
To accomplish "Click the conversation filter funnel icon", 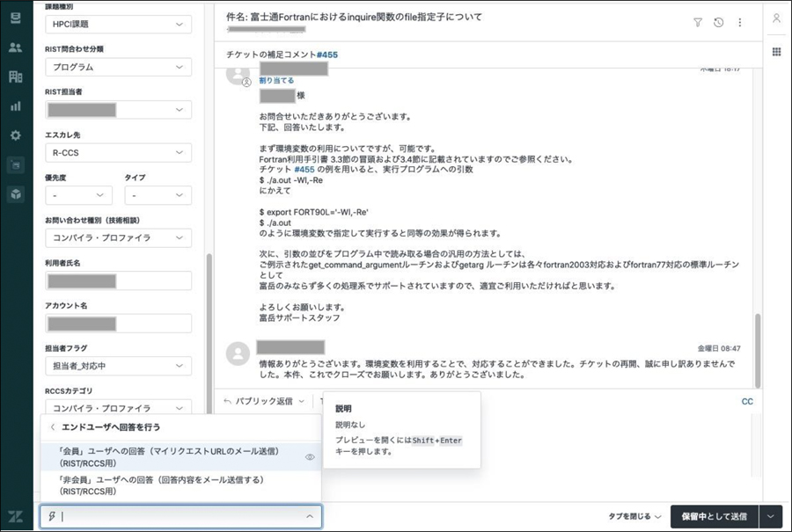I will point(698,22).
